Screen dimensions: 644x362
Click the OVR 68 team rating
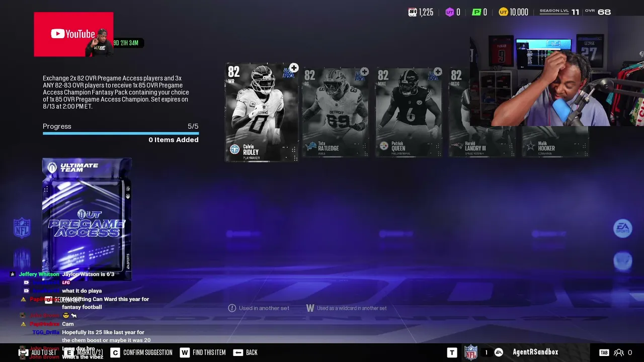point(598,12)
